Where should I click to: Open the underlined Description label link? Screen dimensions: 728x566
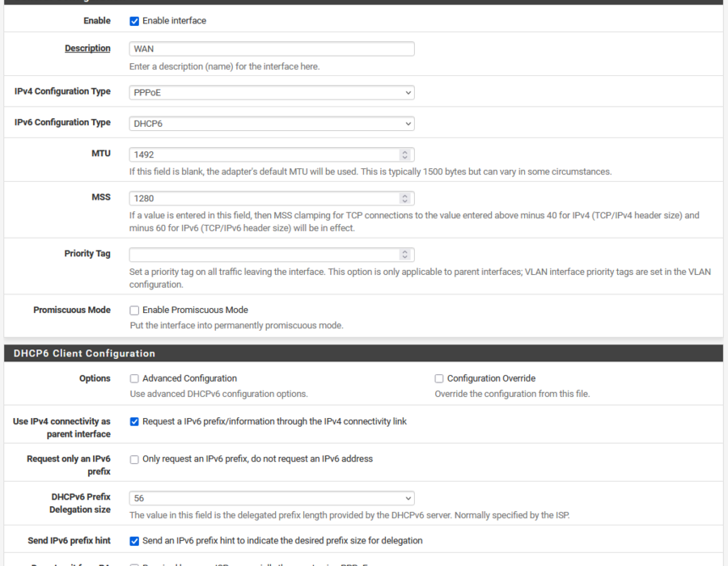click(87, 49)
